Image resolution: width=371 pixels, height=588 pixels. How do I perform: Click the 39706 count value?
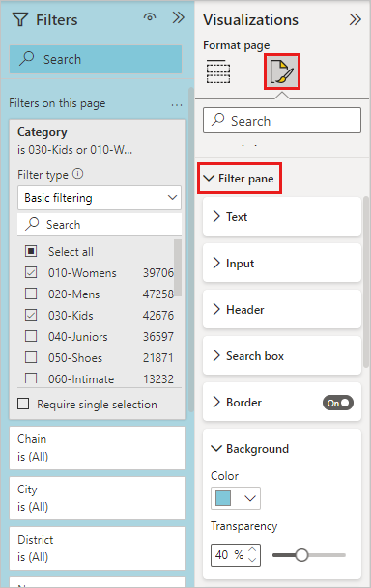[x=157, y=272]
